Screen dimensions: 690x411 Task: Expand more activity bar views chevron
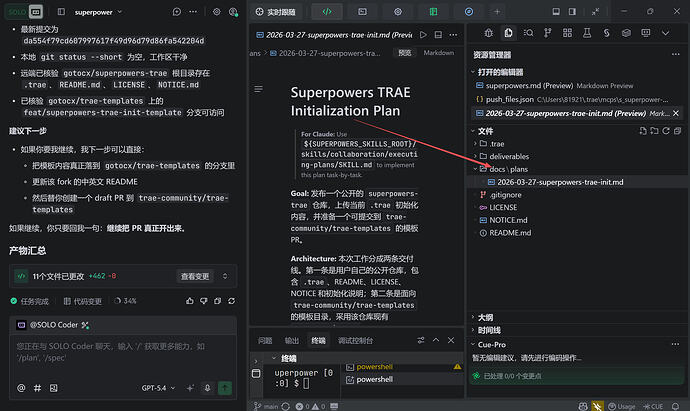pos(665,33)
